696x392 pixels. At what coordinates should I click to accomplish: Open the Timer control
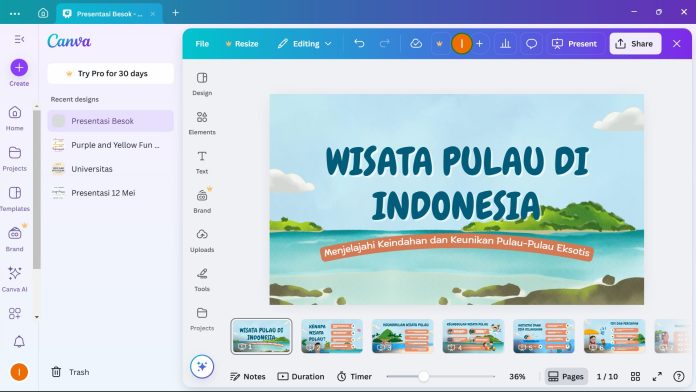point(354,376)
